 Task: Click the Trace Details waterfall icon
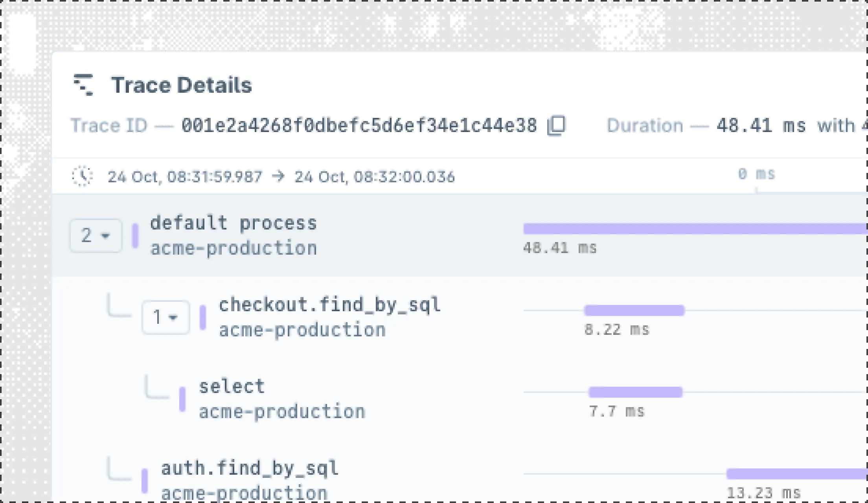tap(83, 84)
